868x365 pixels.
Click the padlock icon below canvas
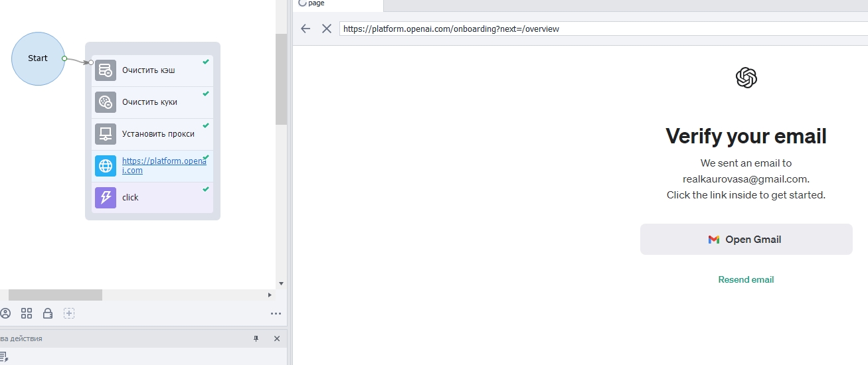point(48,313)
